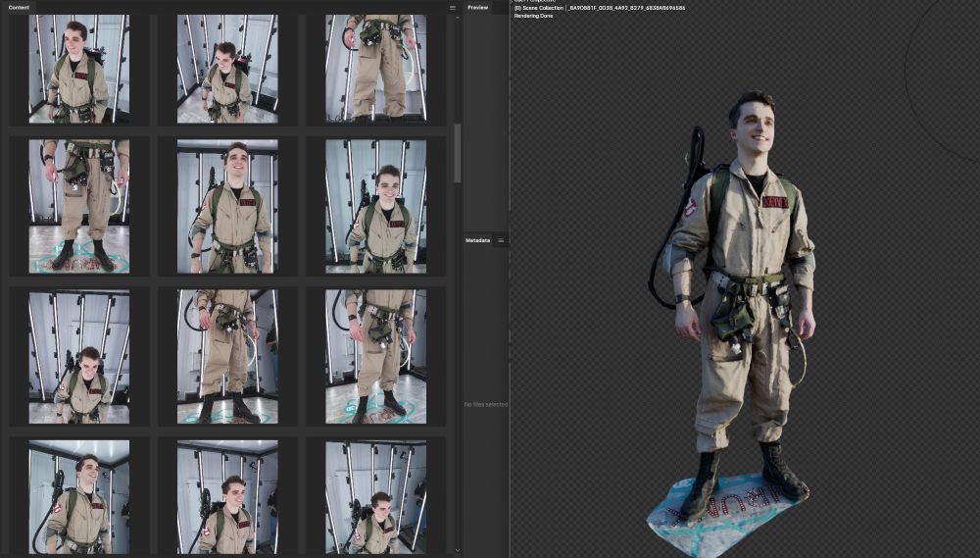Select third-row third thumbnail, torso and boots
980x558 pixels.
point(375,357)
